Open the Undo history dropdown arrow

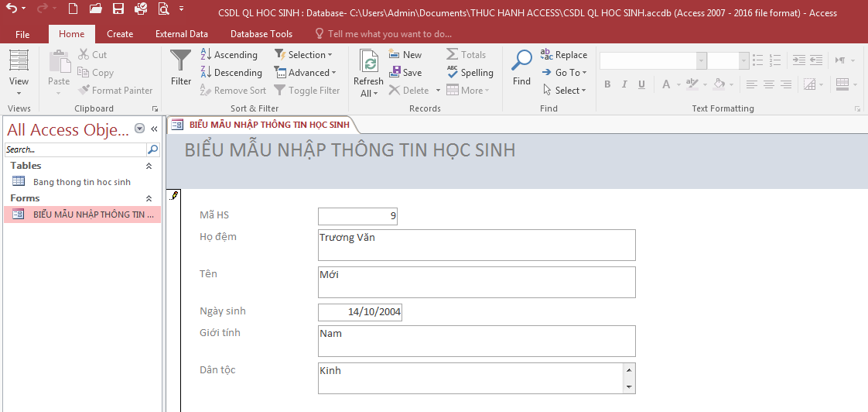(x=24, y=9)
